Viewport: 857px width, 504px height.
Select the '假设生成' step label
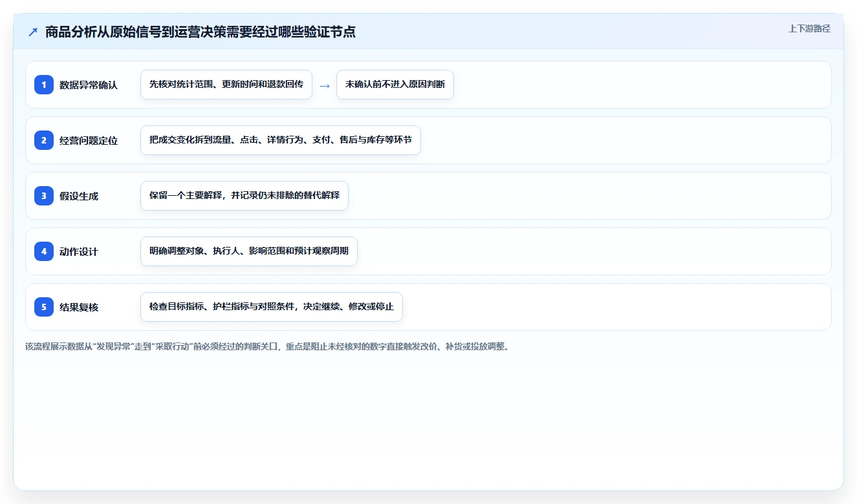point(79,196)
